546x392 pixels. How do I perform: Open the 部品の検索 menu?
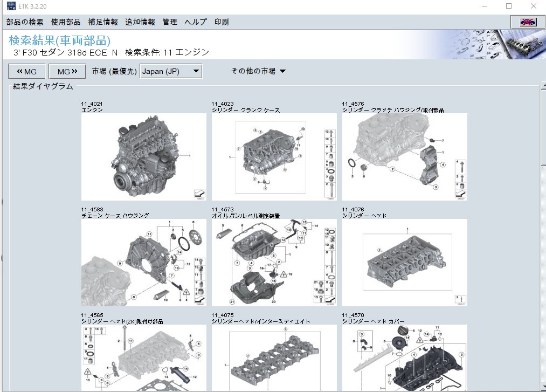click(x=25, y=22)
